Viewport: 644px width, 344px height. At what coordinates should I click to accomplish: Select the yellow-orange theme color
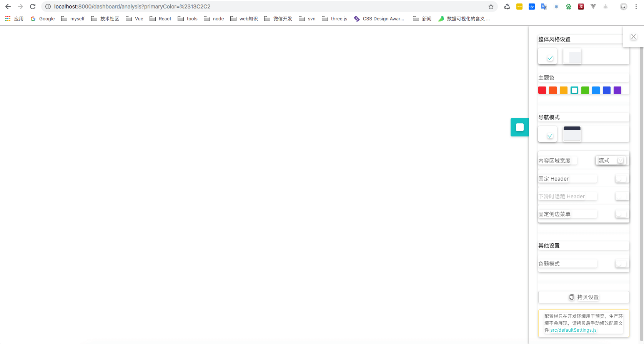pyautogui.click(x=564, y=90)
